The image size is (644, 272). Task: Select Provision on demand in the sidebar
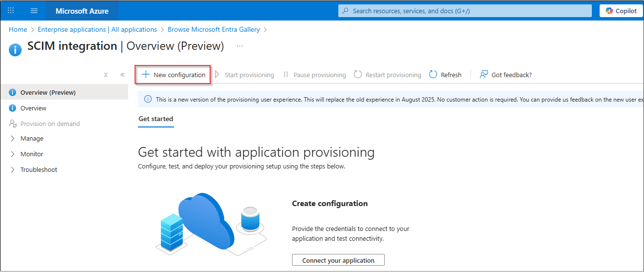coord(64,124)
